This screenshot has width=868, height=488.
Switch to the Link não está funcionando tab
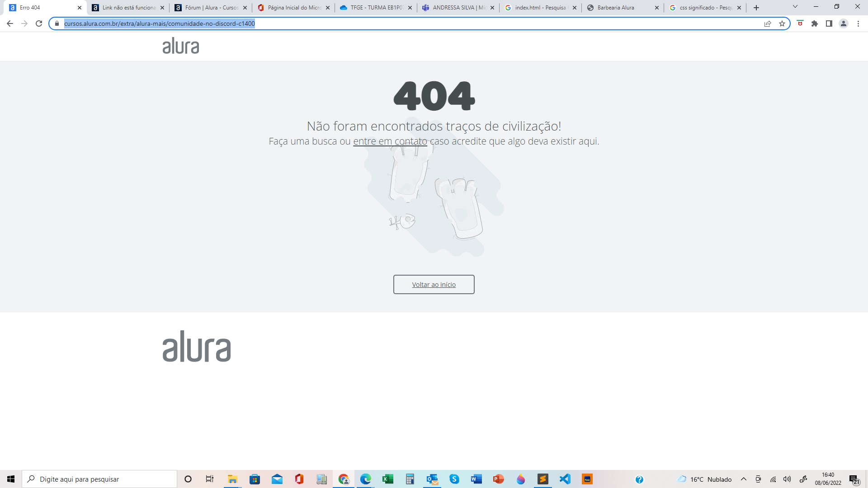[129, 8]
